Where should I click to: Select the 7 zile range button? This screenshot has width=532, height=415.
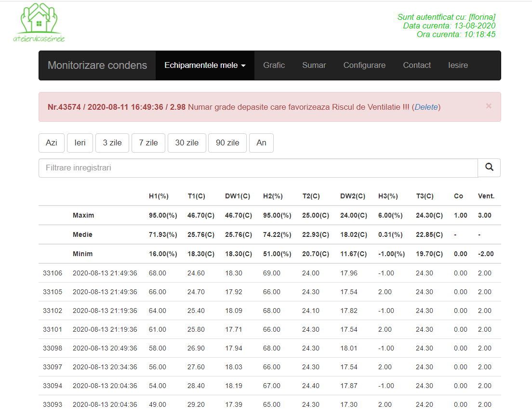(x=148, y=143)
